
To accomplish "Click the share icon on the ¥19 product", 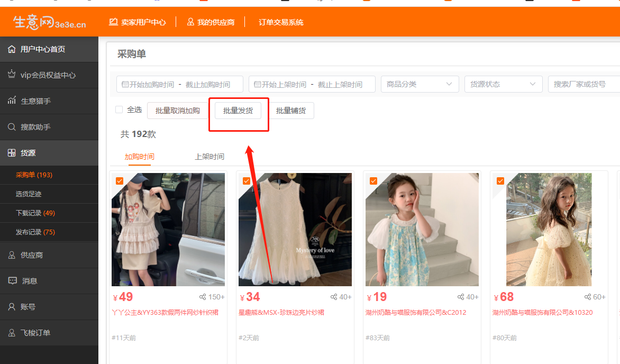I will 461,297.
